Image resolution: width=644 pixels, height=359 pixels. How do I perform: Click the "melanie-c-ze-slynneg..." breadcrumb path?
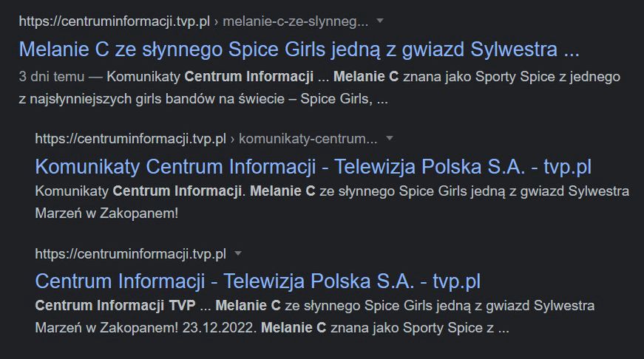(305, 21)
